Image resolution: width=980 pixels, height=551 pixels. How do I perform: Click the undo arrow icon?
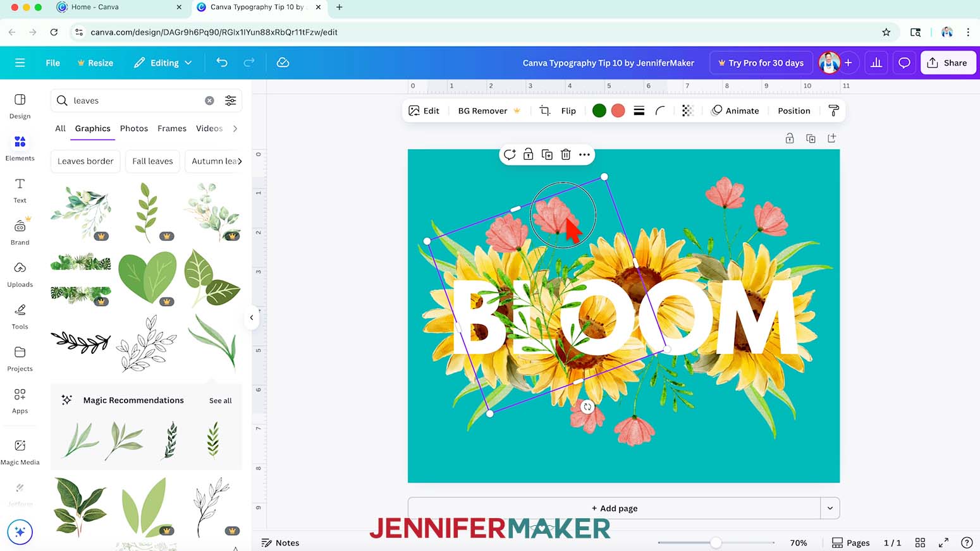[222, 63]
